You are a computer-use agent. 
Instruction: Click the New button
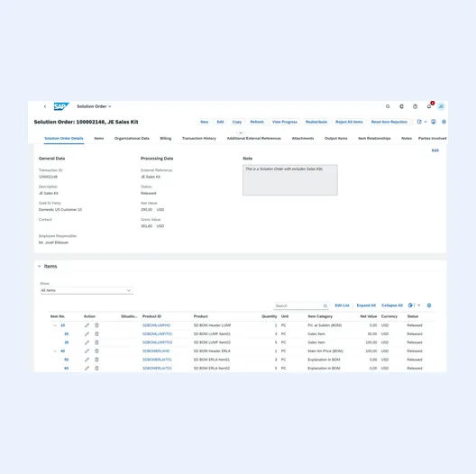click(x=205, y=122)
